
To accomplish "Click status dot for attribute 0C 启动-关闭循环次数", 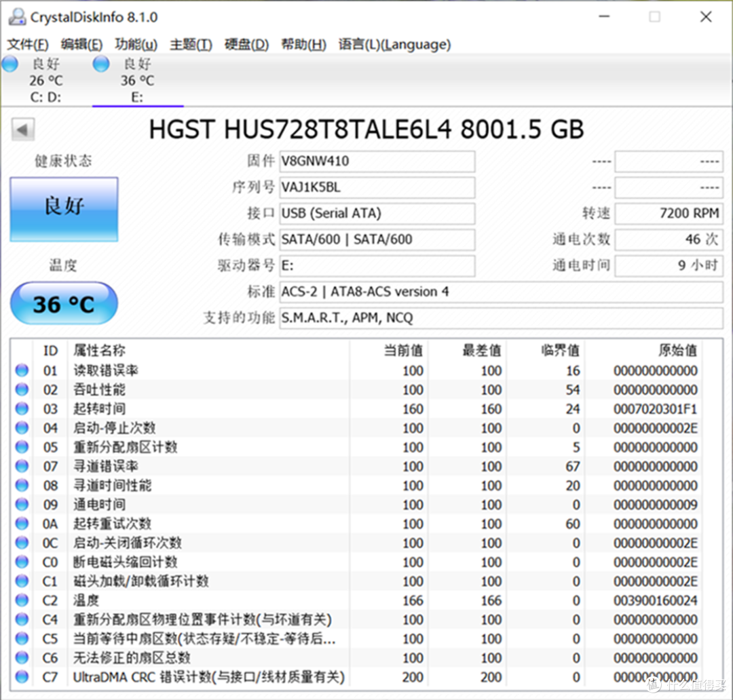I will point(22,543).
